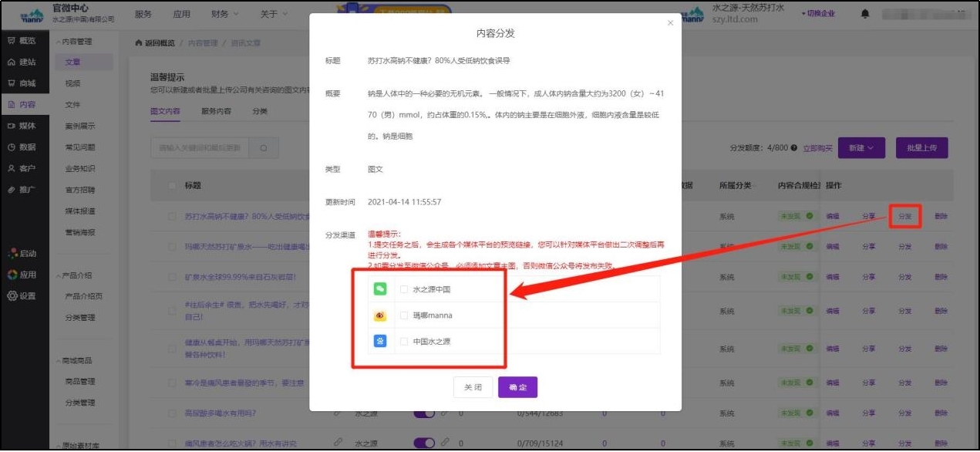Click the blue Baidu paw channel icon
980x452 pixels.
tap(379, 341)
